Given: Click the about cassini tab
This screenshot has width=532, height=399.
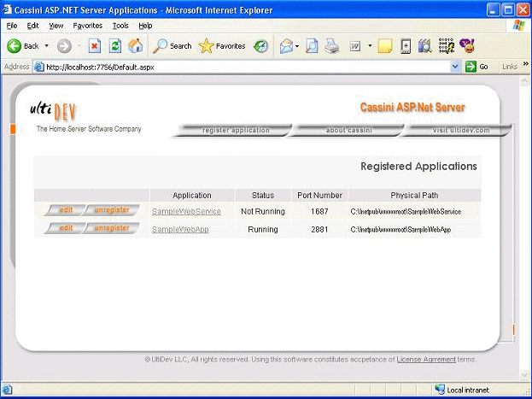Looking at the screenshot, I should click(347, 131).
